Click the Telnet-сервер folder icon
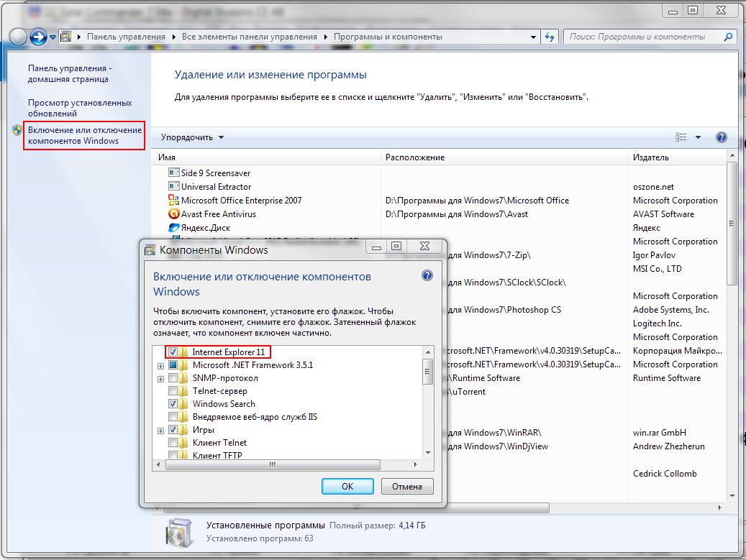 tap(183, 391)
